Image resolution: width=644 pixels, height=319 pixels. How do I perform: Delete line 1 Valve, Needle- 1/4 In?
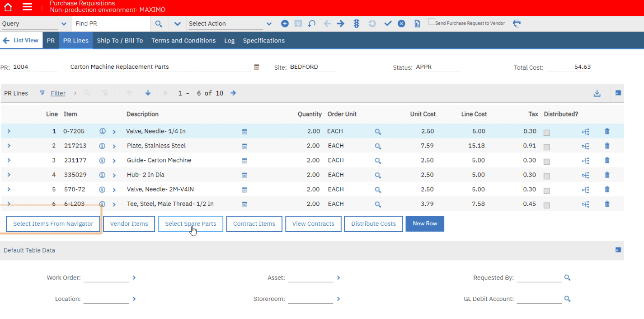pyautogui.click(x=607, y=131)
